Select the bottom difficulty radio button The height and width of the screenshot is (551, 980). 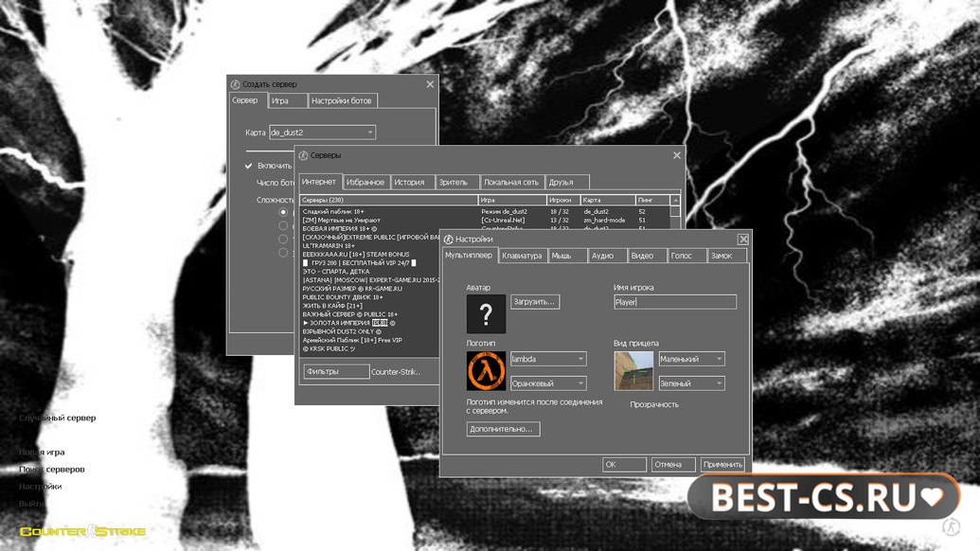click(x=283, y=253)
